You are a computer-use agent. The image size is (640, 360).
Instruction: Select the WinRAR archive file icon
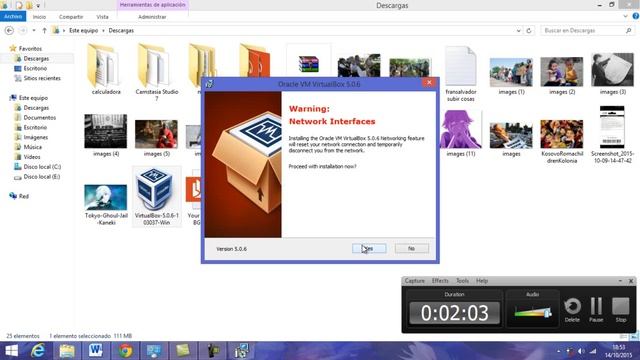coord(309,64)
